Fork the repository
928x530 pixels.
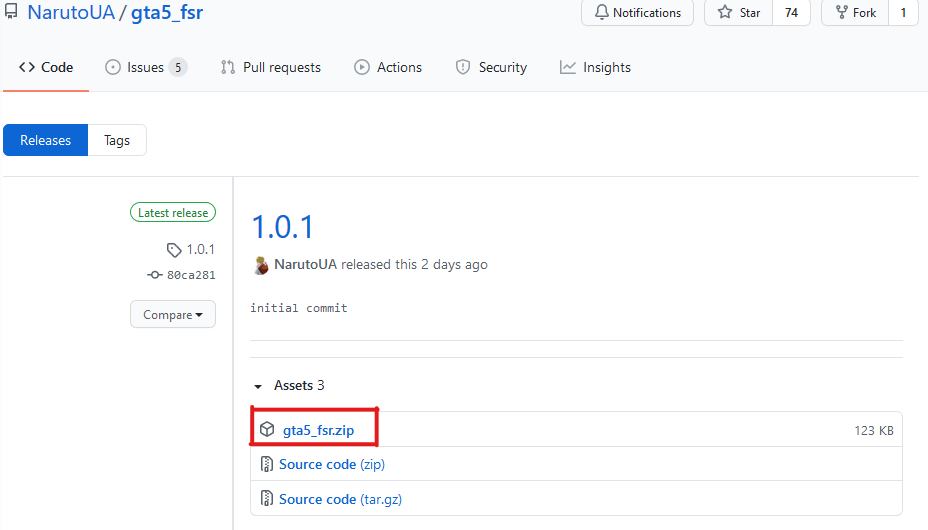(855, 13)
